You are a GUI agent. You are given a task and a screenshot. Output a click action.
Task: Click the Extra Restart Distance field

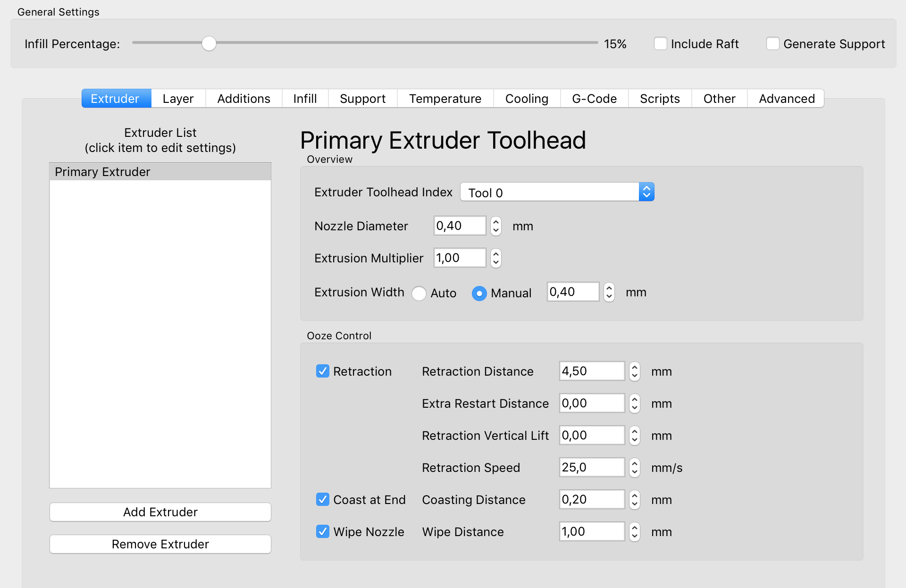point(591,403)
